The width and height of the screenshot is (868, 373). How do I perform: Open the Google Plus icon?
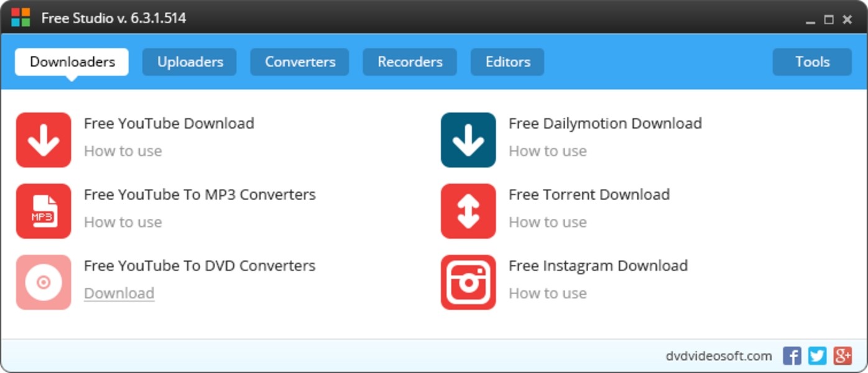[843, 356]
